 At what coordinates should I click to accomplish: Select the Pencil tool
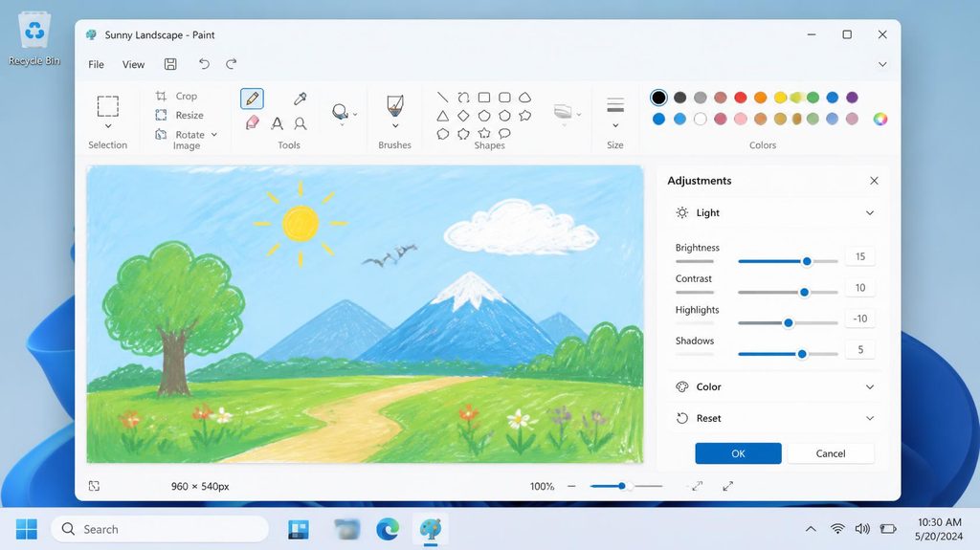[252, 99]
